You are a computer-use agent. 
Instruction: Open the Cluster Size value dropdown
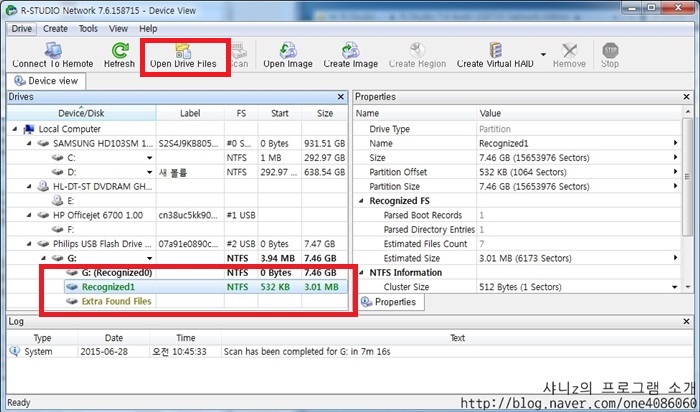pyautogui.click(x=675, y=287)
